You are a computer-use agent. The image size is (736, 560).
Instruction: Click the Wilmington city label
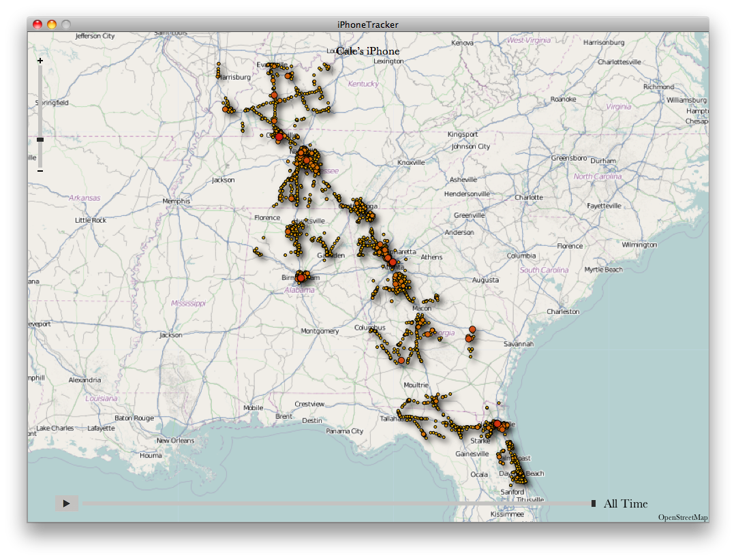coord(639,245)
